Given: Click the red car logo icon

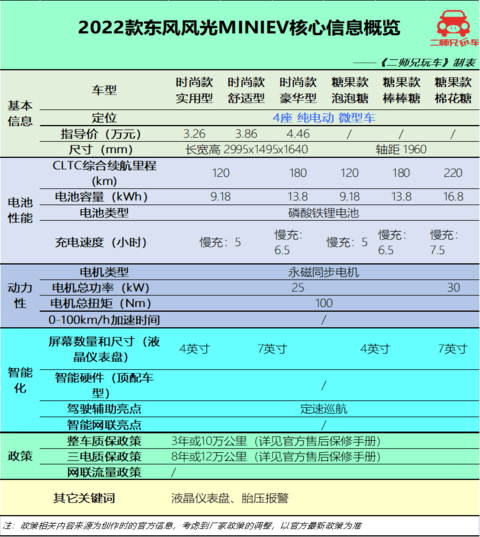Looking at the screenshot, I should (x=453, y=23).
